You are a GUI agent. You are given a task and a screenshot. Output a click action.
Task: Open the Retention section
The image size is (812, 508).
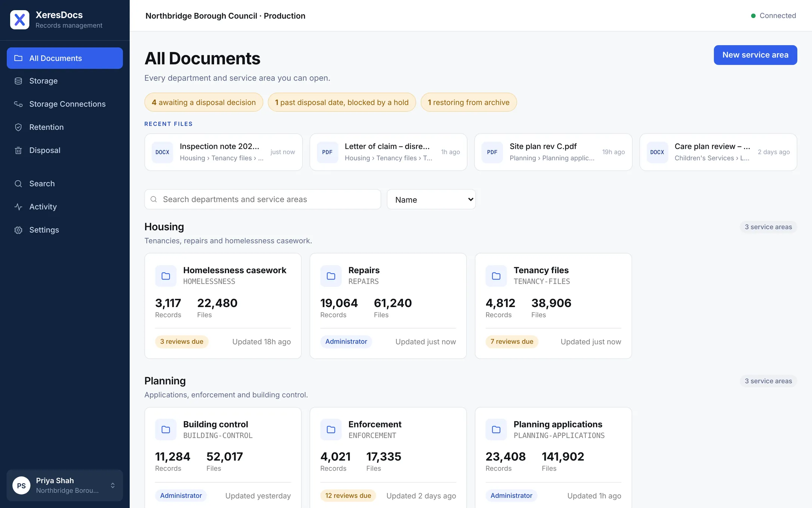coord(65,127)
